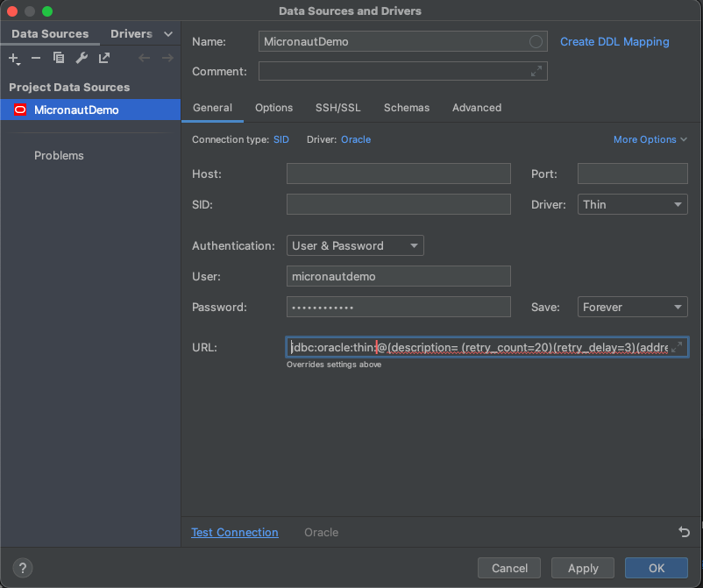Open the Driver Thin dropdown
This screenshot has width=703, height=588.
[633, 204]
